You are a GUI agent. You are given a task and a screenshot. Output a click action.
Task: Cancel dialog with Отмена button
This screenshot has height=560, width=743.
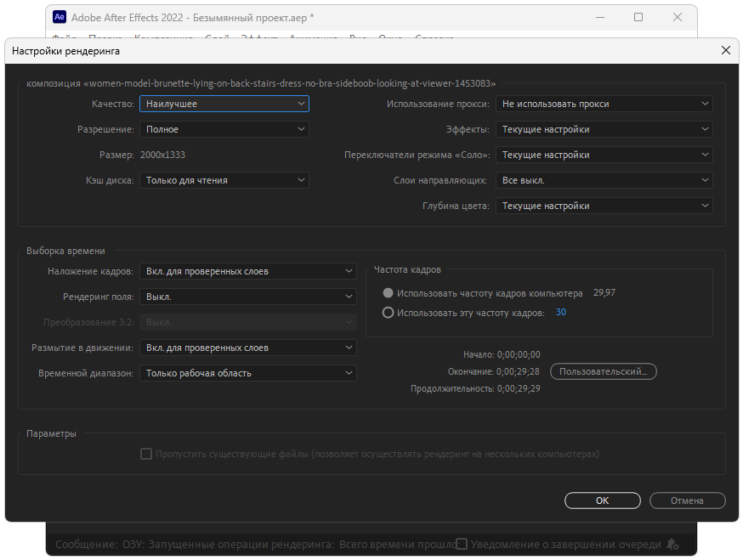click(x=687, y=501)
